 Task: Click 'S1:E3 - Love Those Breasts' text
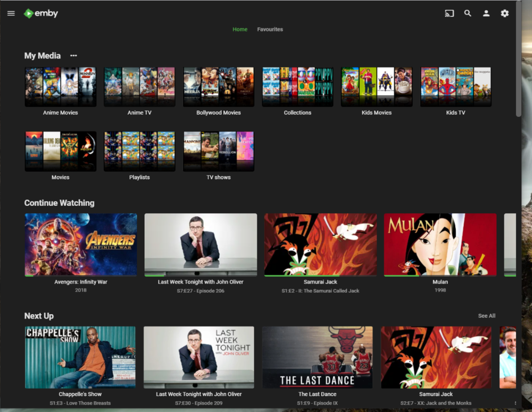pyautogui.click(x=80, y=403)
